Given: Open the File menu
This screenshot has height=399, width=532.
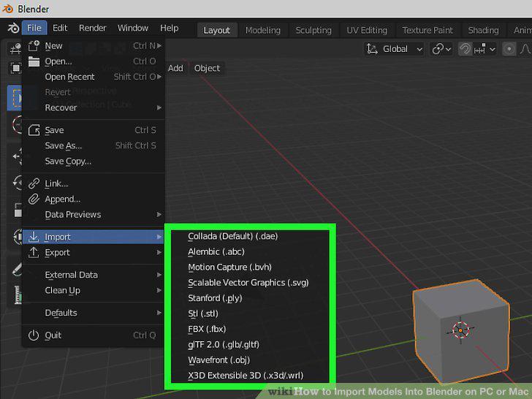Looking at the screenshot, I should pyautogui.click(x=34, y=28).
